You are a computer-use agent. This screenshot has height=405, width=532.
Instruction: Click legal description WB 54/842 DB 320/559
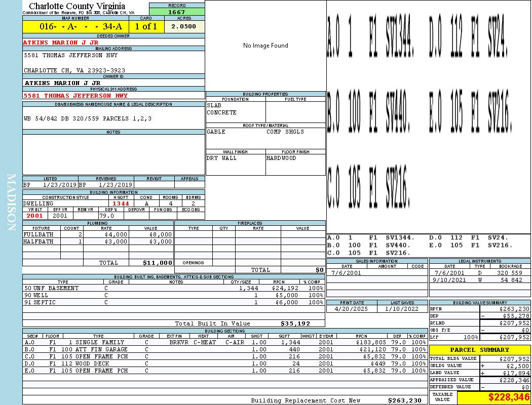(88, 118)
